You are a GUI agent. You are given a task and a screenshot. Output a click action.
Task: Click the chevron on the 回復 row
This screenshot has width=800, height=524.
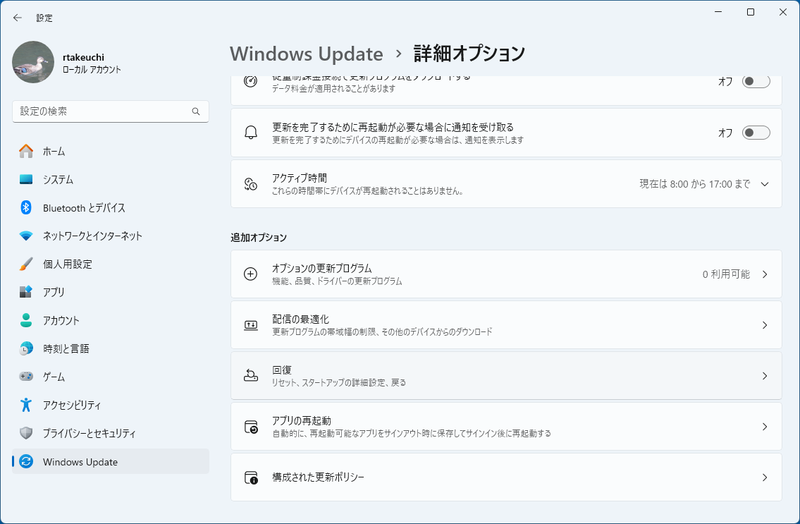pyautogui.click(x=764, y=376)
